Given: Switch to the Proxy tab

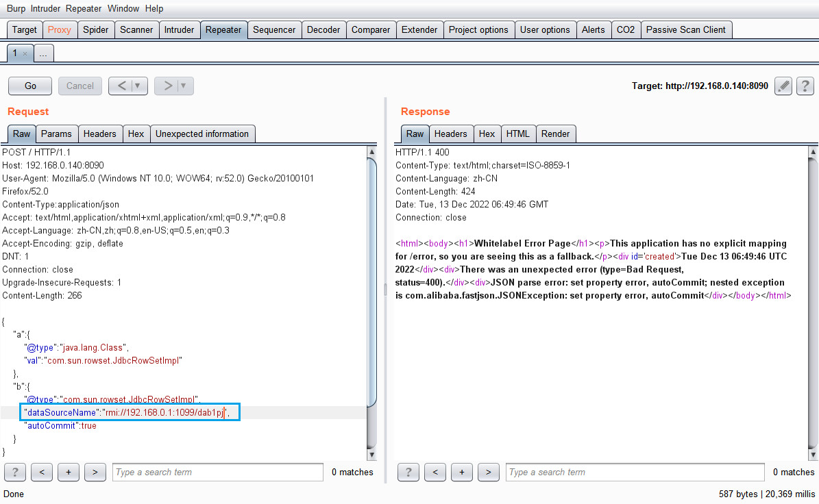Looking at the screenshot, I should click(59, 29).
